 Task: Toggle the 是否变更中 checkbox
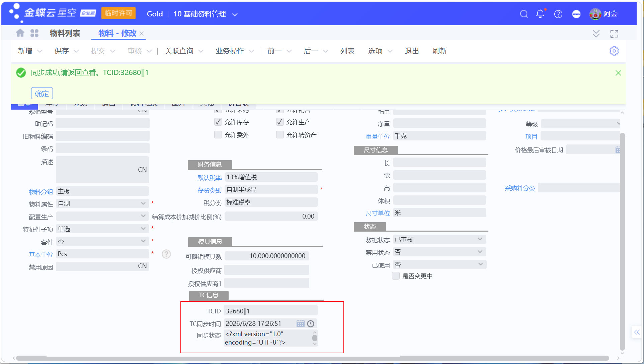coord(396,276)
